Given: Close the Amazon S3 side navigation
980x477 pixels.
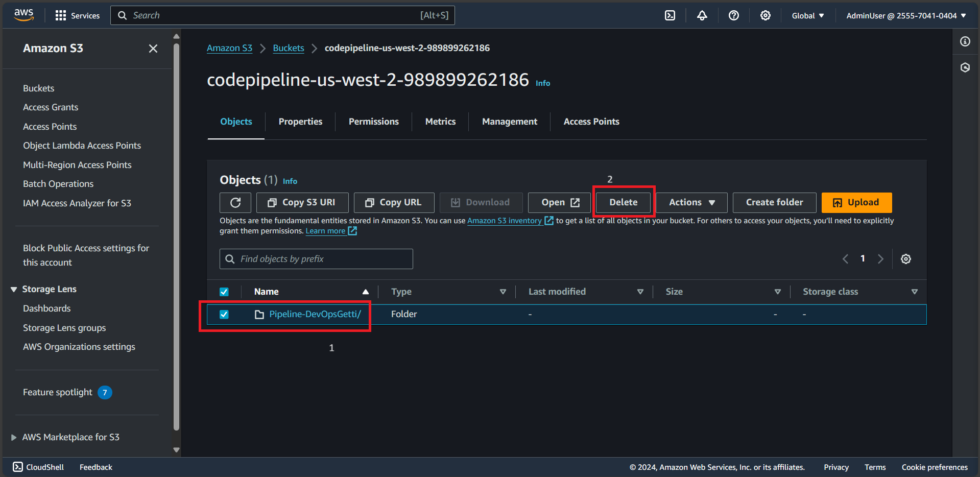Looking at the screenshot, I should [153, 49].
